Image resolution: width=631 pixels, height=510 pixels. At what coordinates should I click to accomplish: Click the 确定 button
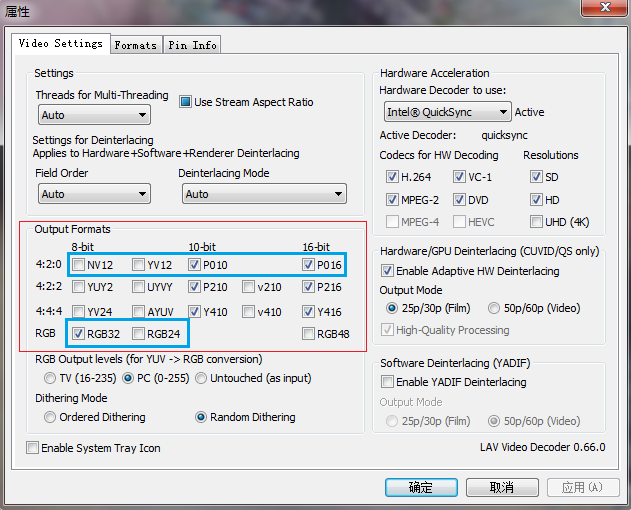pos(421,487)
